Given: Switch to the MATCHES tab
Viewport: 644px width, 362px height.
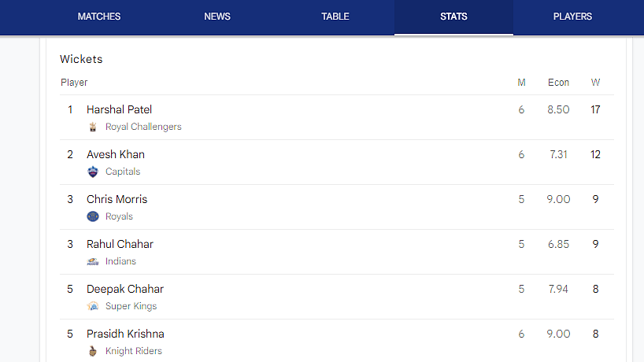Looking at the screenshot, I should point(99,17).
